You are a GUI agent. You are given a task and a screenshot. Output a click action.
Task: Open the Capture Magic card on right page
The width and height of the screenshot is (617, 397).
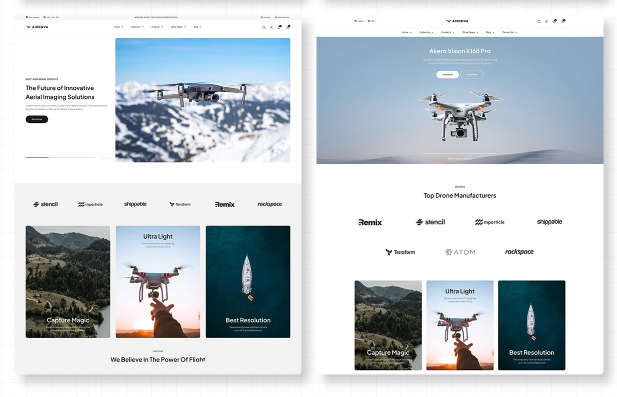point(388,325)
